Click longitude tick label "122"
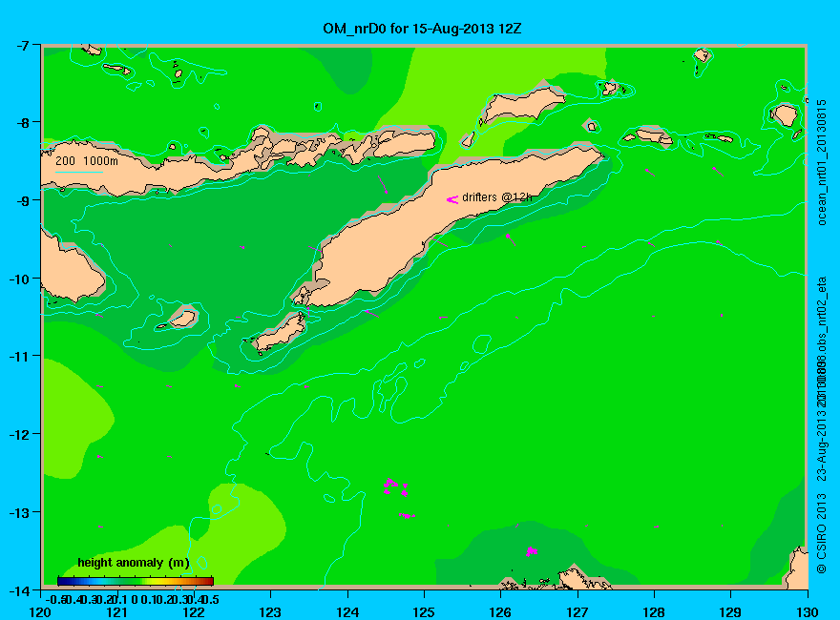The image size is (840, 620). pos(194,612)
